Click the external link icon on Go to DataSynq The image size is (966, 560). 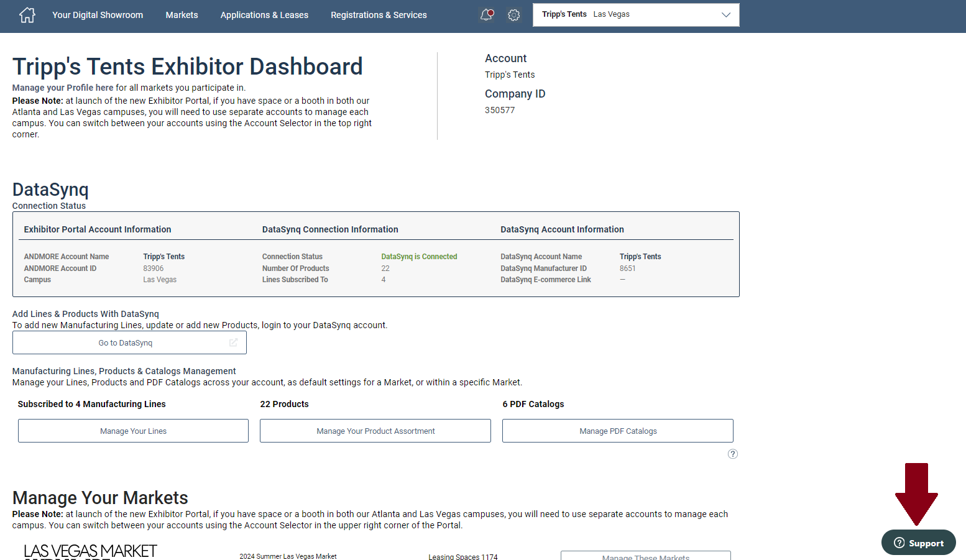click(x=234, y=342)
